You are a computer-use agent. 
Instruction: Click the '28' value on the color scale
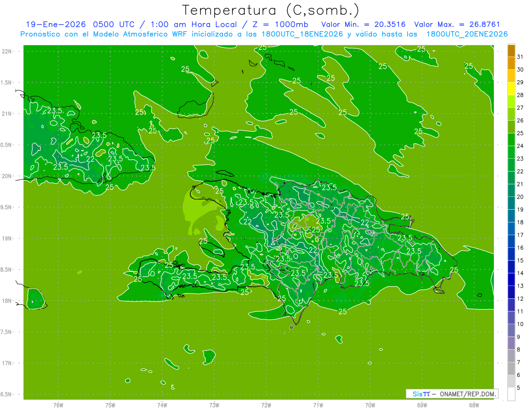[520, 95]
